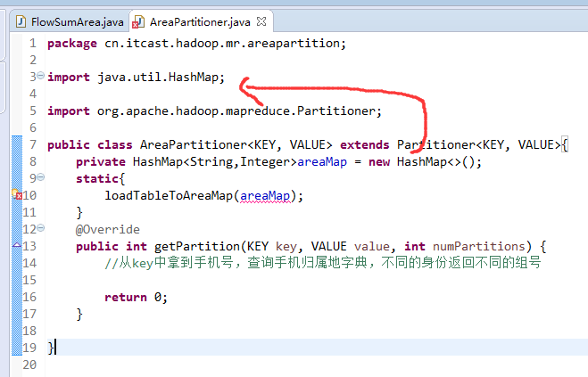This screenshot has height=377, width=588.
Task: Click line number 20 in the gutter
Action: pos(29,365)
